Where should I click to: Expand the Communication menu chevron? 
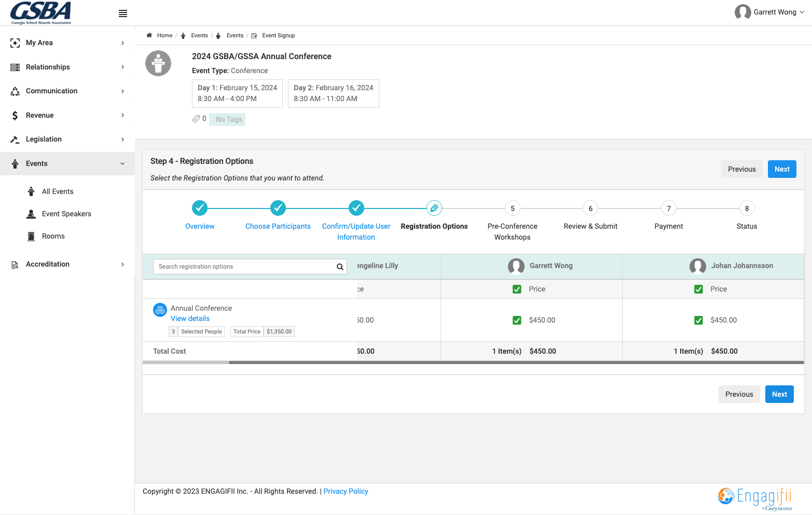(x=122, y=91)
